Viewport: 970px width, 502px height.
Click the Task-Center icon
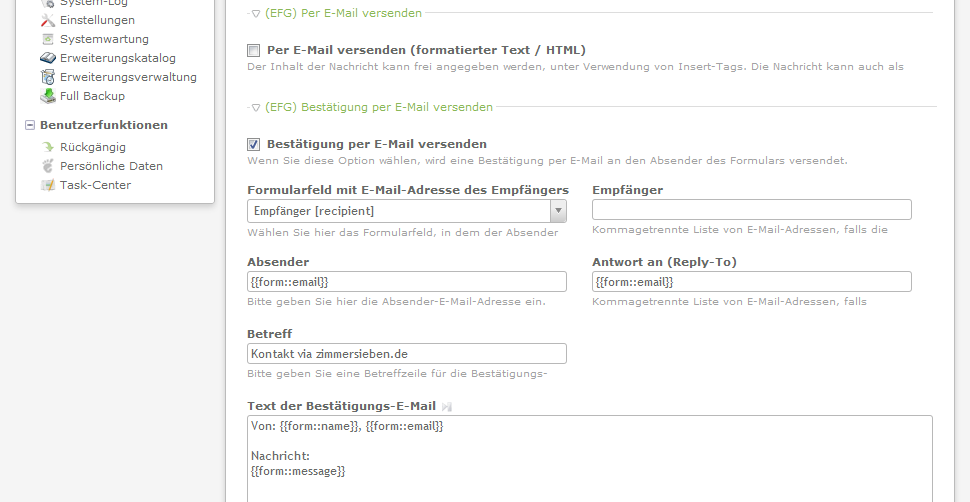48,185
